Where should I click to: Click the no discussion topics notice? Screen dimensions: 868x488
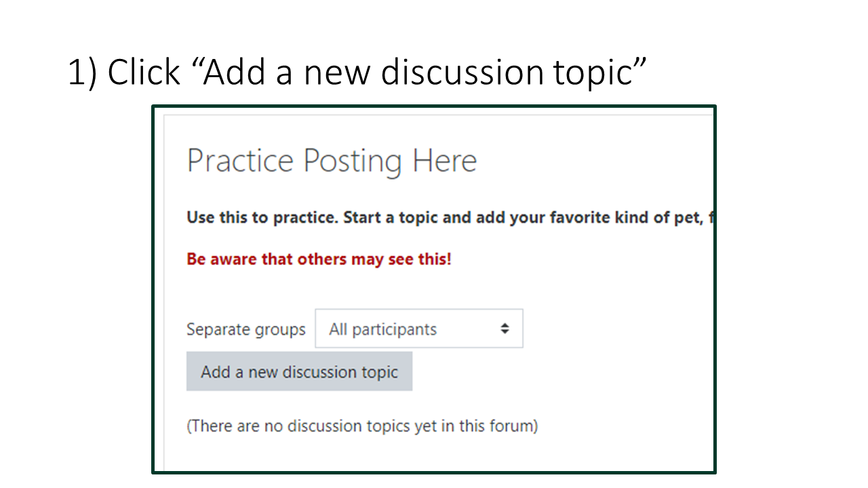pos(362,426)
